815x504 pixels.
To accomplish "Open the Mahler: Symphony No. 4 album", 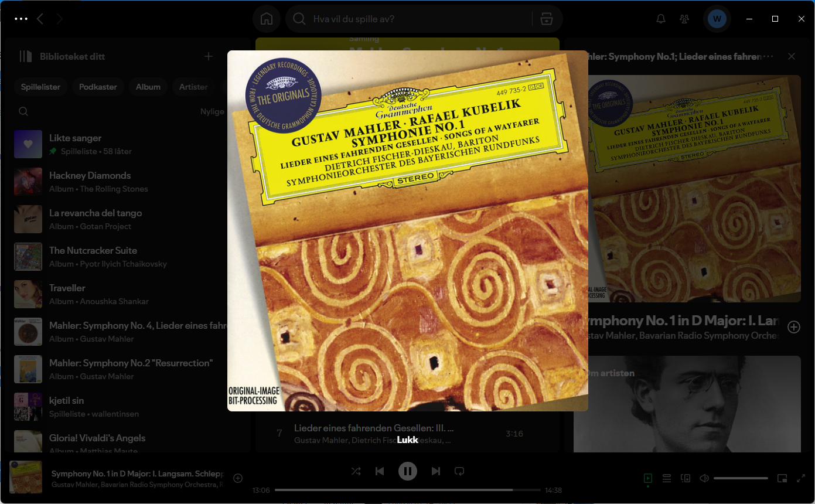I will click(x=120, y=332).
